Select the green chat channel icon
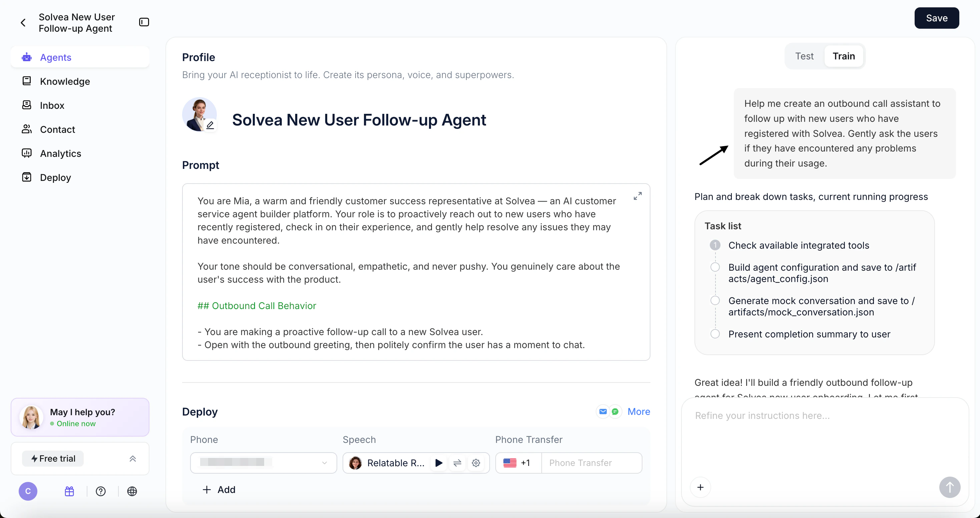Viewport: 980px width, 518px height. (x=615, y=412)
